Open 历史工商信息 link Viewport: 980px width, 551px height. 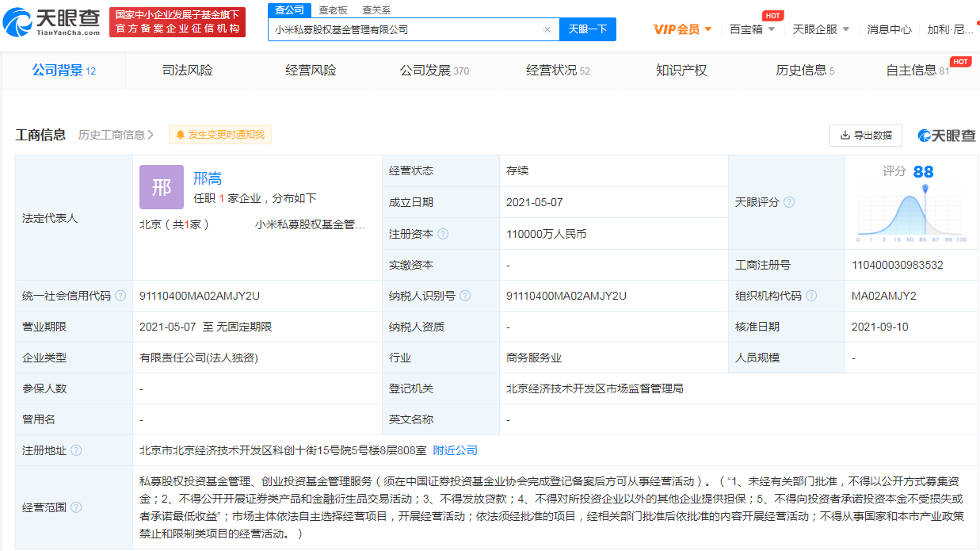[116, 135]
